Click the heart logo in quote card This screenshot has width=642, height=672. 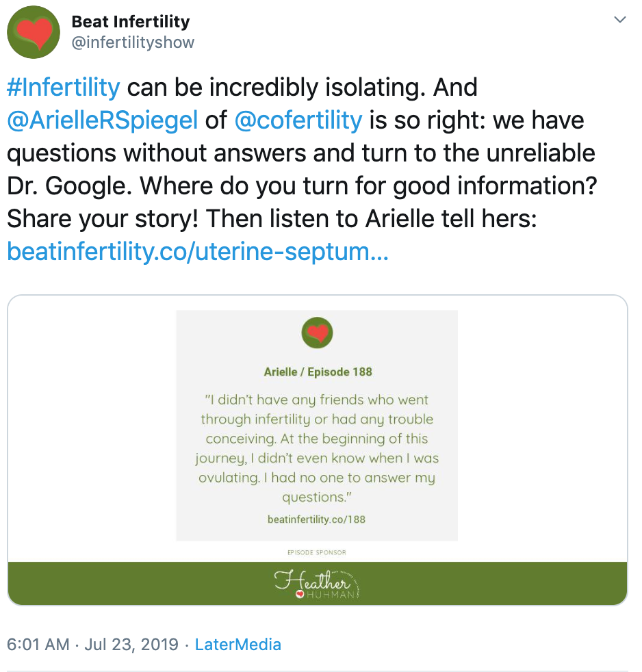317,333
